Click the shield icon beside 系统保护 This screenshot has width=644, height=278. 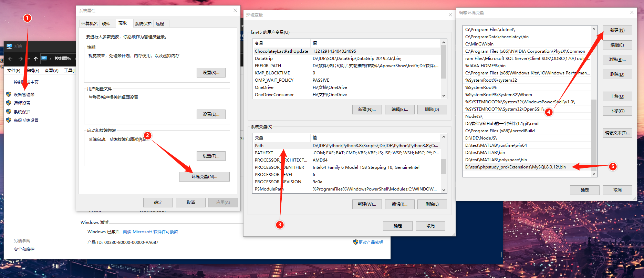click(9, 111)
